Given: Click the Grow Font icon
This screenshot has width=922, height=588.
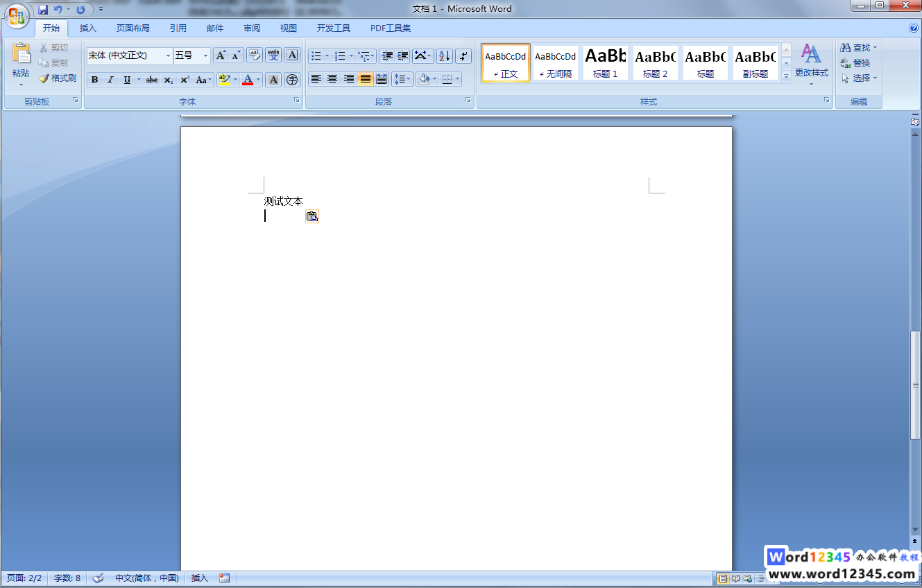Looking at the screenshot, I should (221, 55).
